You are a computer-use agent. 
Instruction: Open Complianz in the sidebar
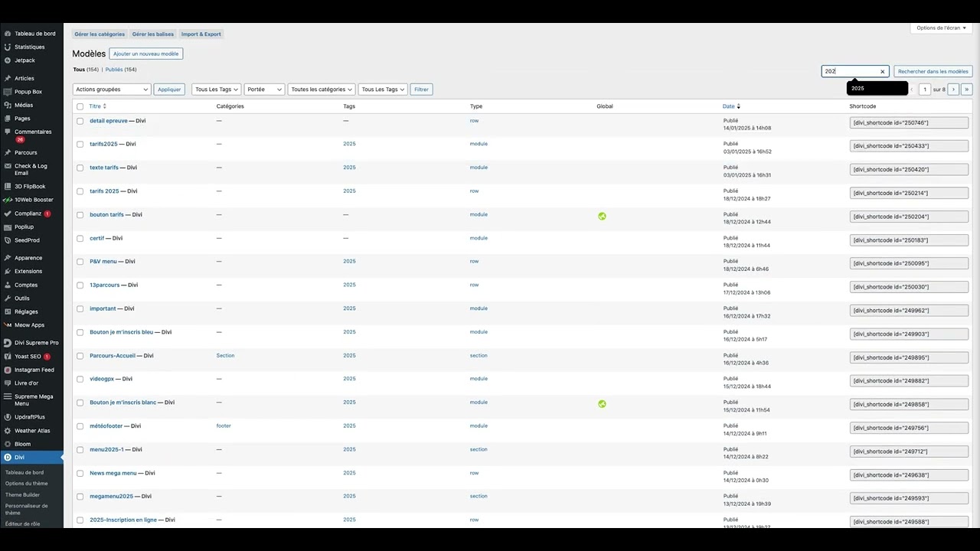click(28, 214)
